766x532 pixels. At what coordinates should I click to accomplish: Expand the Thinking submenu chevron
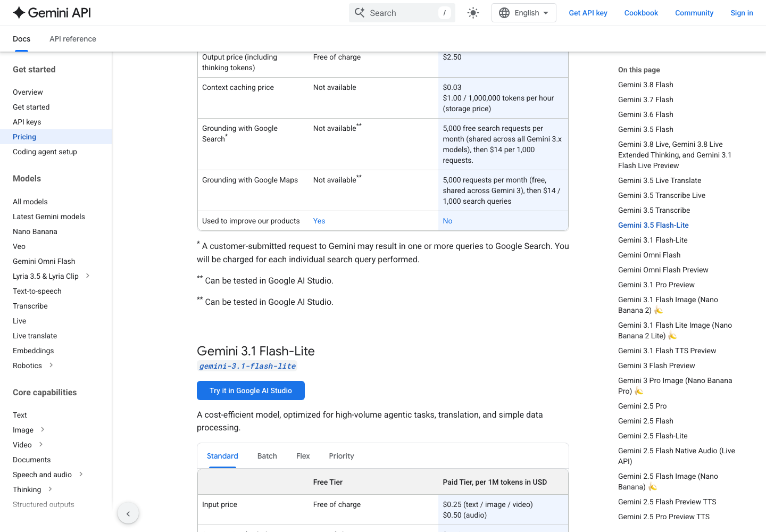coord(50,489)
